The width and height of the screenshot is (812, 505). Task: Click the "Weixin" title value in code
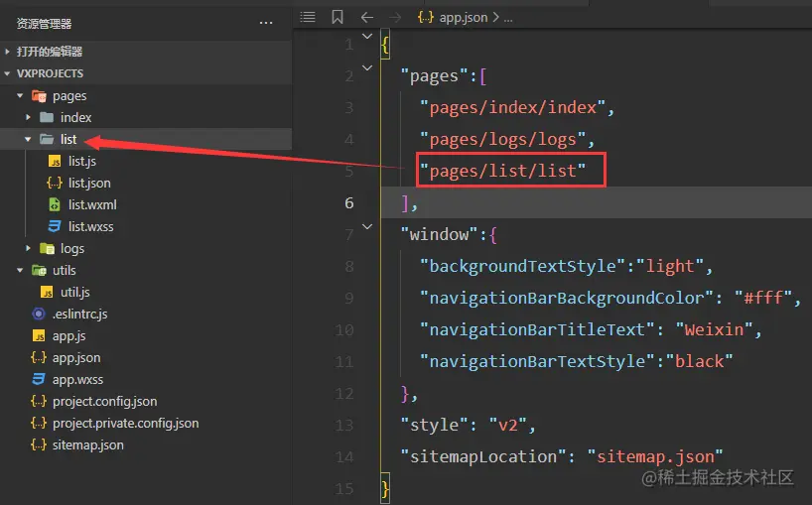715,329
